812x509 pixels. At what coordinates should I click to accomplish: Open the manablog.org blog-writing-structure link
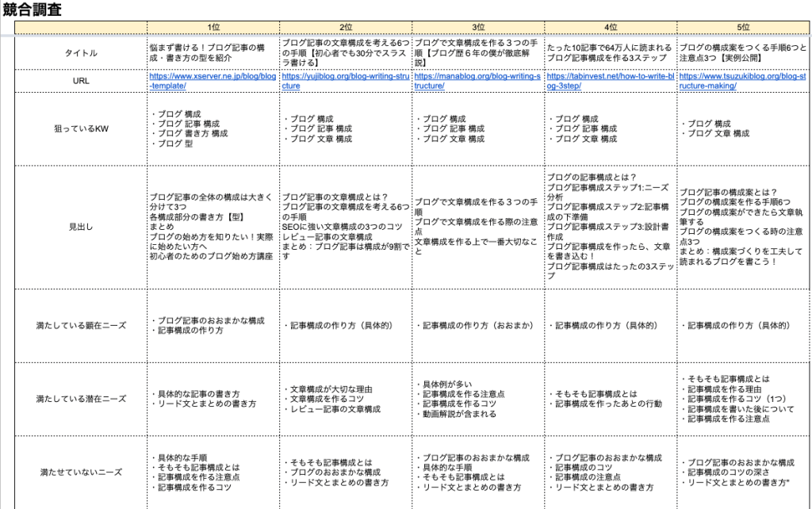click(477, 81)
